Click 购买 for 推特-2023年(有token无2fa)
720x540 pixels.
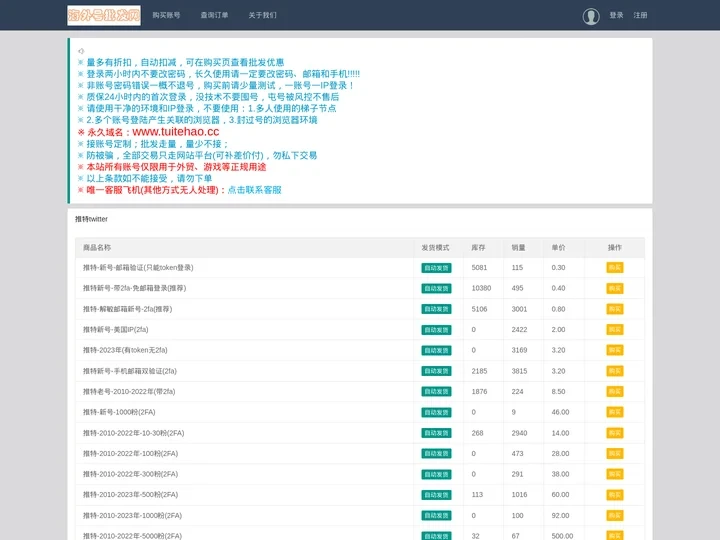pyautogui.click(x=614, y=350)
